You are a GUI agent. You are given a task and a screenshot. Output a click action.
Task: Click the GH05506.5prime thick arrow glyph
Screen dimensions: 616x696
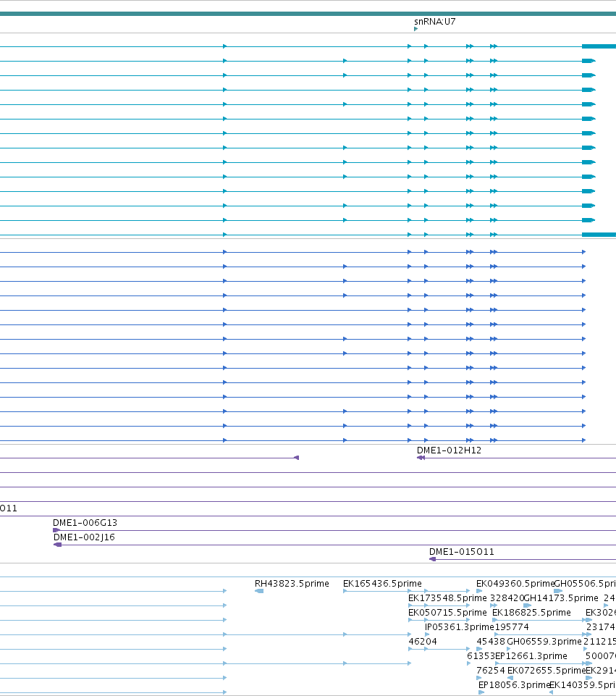(558, 591)
